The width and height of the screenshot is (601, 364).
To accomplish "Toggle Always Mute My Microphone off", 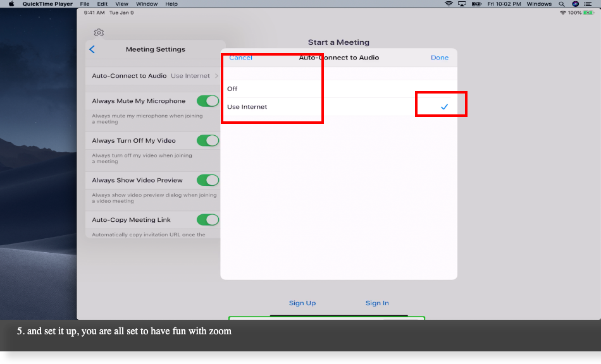I will [x=209, y=100].
